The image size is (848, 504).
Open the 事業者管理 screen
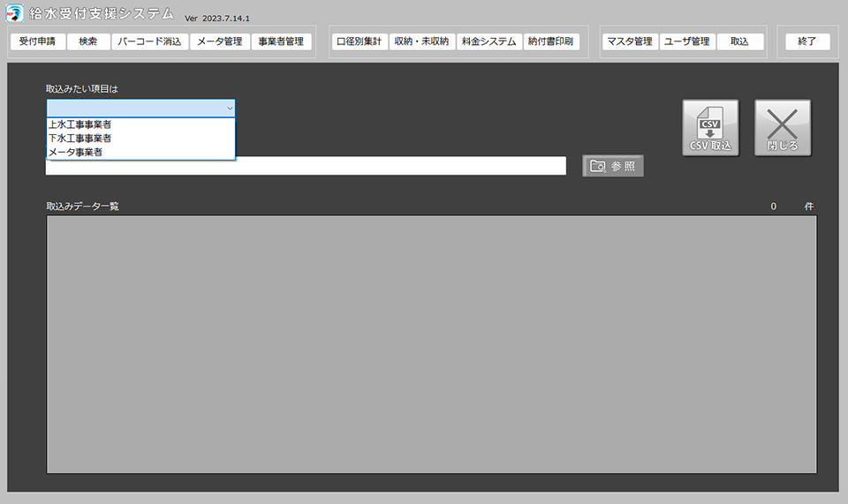coord(282,41)
